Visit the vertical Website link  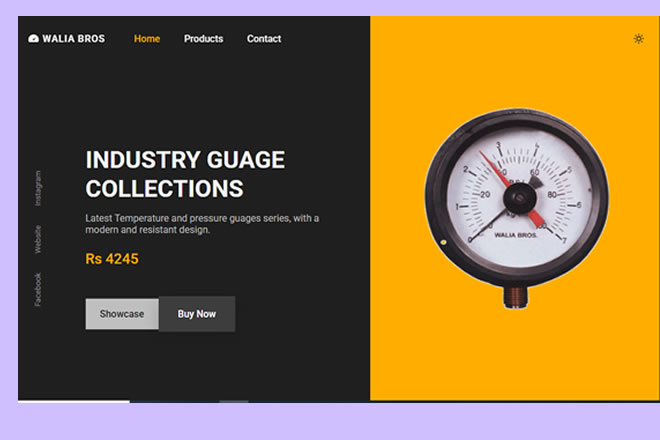tap(39, 239)
